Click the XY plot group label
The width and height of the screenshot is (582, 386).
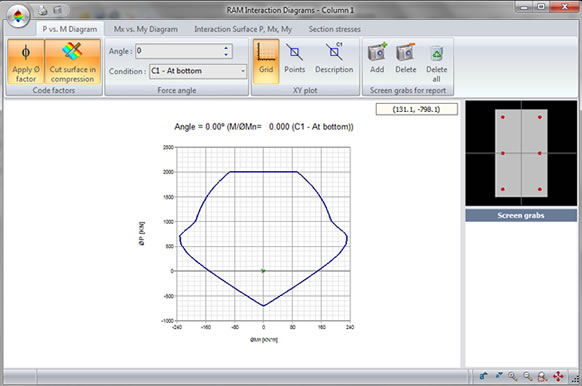click(305, 90)
